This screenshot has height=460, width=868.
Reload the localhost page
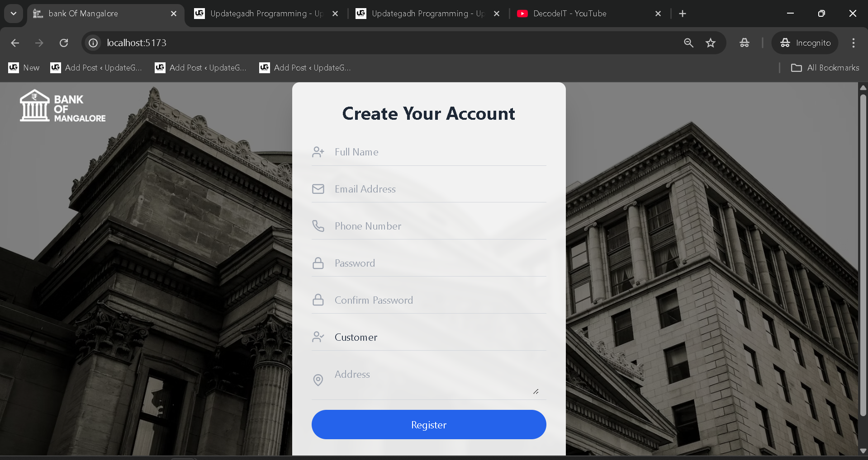(x=64, y=43)
